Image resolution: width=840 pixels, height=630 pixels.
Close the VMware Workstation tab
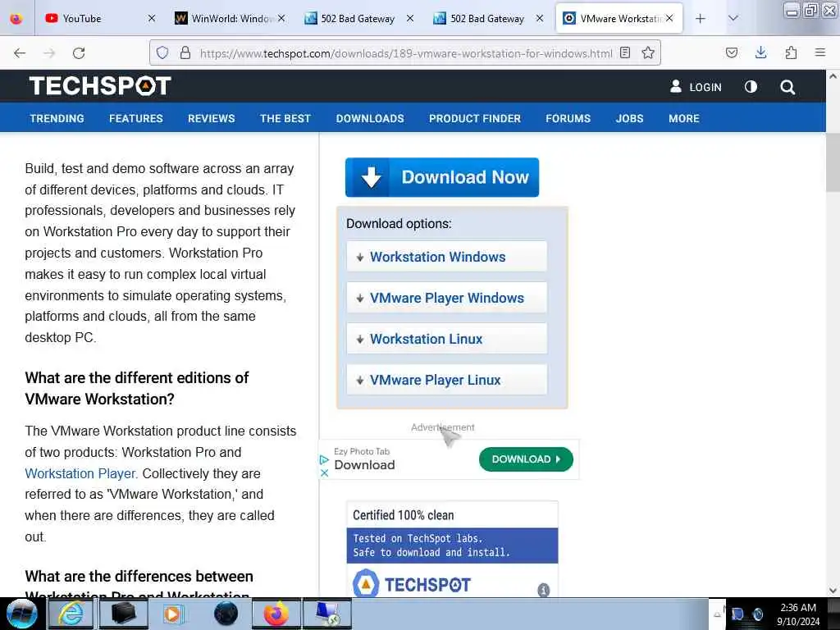click(669, 18)
